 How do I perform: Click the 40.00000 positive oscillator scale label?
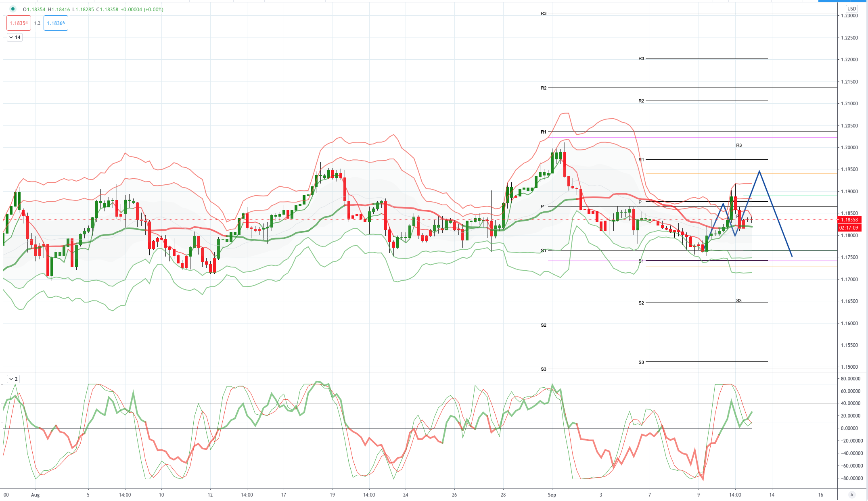click(850, 403)
